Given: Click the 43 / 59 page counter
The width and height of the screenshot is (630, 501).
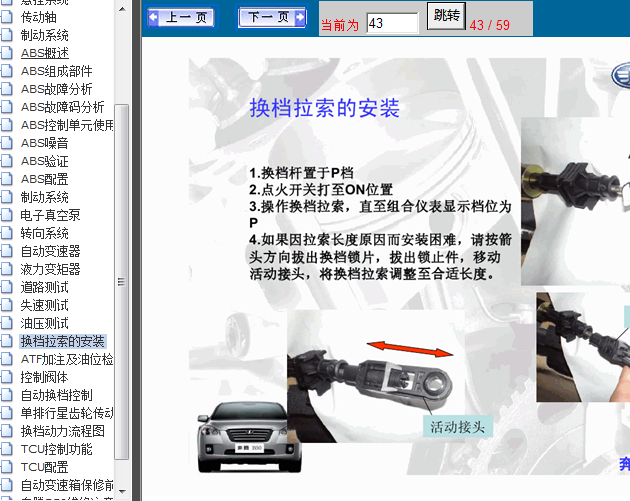Looking at the screenshot, I should coord(489,25).
